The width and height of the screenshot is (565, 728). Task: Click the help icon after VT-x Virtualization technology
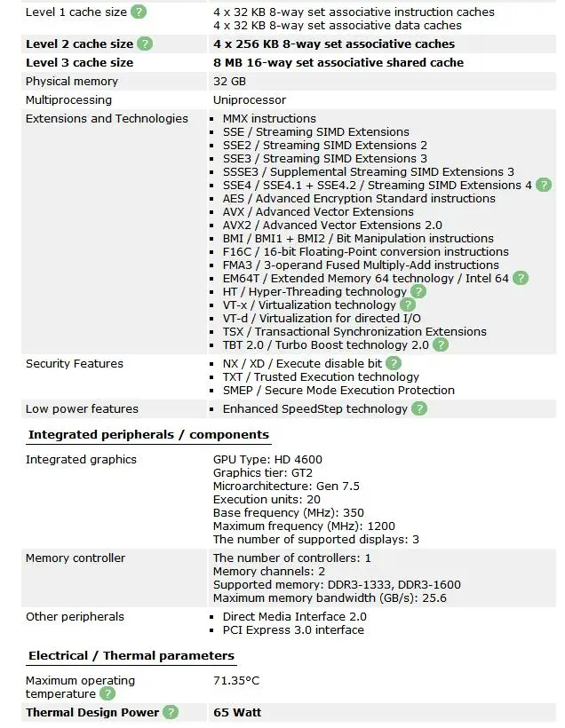point(408,305)
